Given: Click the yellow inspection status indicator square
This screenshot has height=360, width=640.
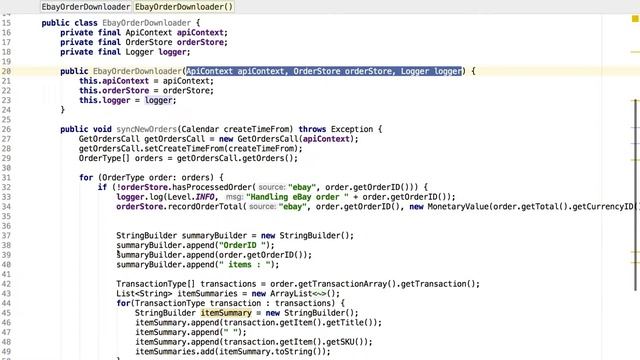Looking at the screenshot, I should [x=635, y=19].
